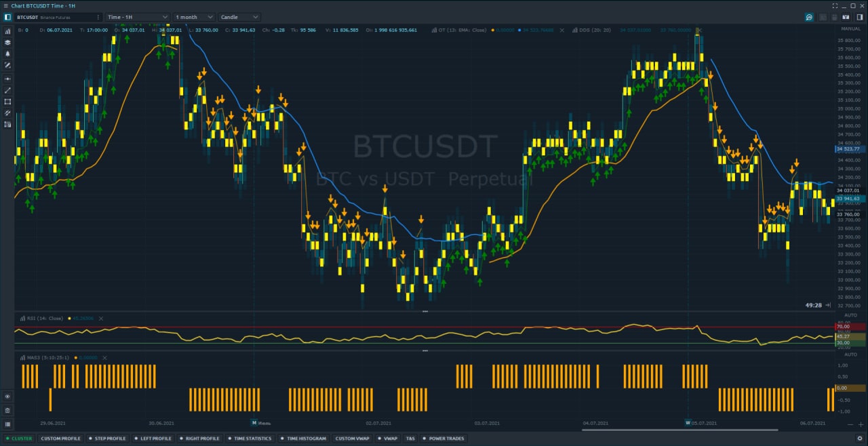868x446 pixels.
Task: Open the layers icon in the left toolbar
Action: (7, 42)
